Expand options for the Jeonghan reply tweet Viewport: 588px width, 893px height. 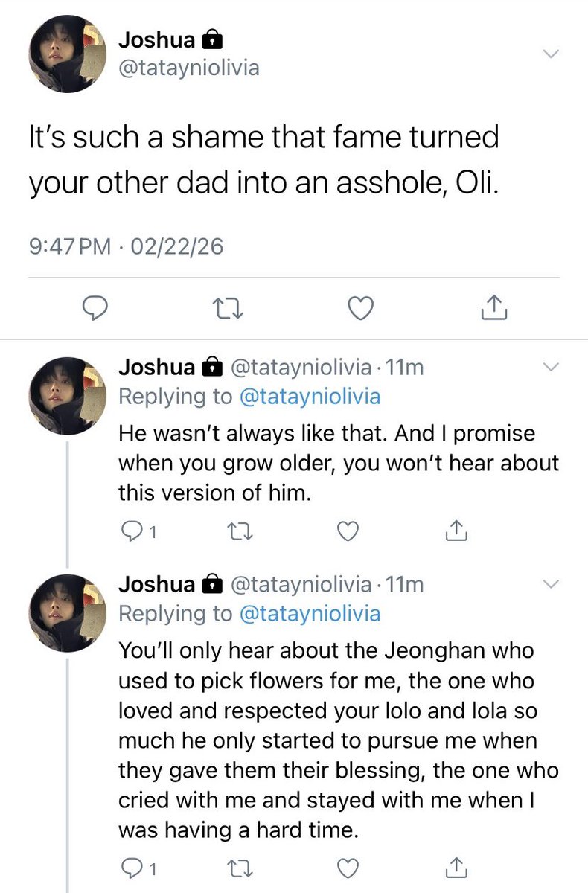549,584
